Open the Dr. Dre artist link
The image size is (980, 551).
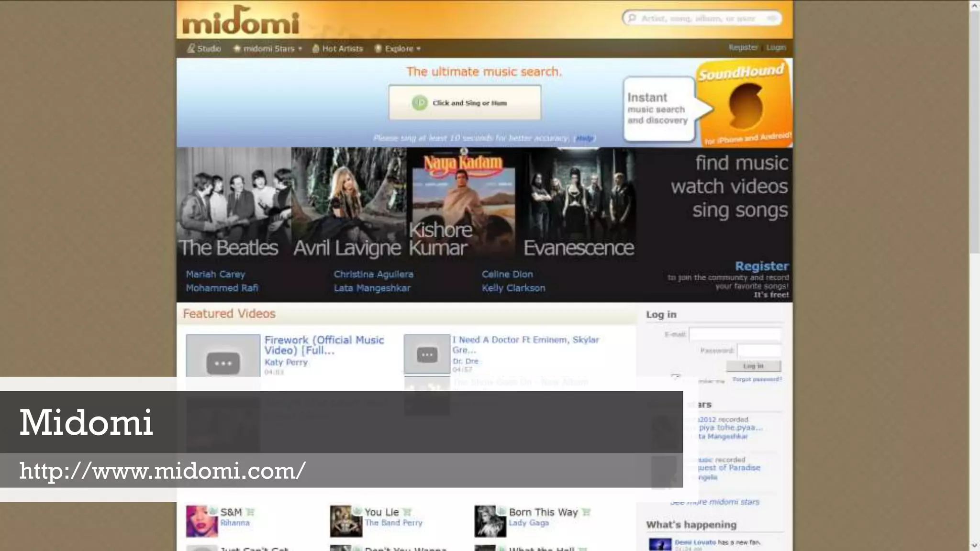pyautogui.click(x=466, y=361)
